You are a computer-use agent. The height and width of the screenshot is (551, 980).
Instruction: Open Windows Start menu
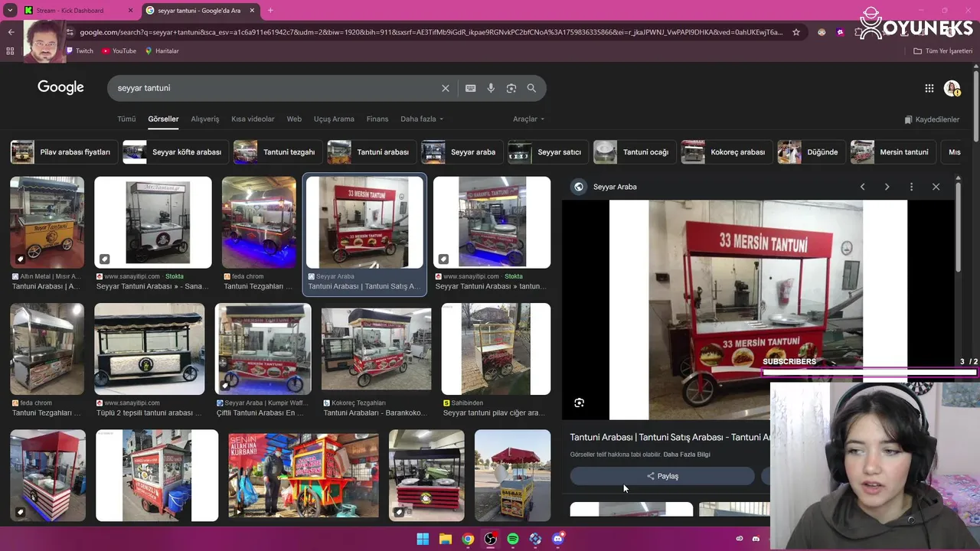click(423, 539)
